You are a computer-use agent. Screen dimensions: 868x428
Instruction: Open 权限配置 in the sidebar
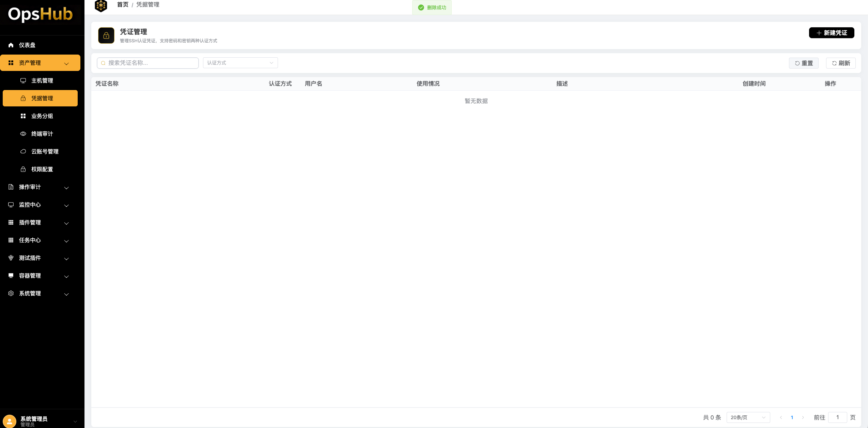[42, 169]
